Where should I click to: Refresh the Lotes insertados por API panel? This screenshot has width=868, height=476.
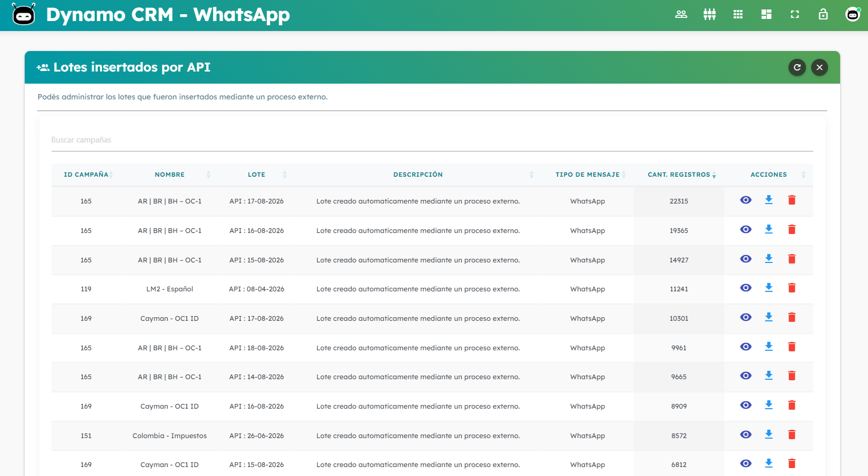[798, 67]
